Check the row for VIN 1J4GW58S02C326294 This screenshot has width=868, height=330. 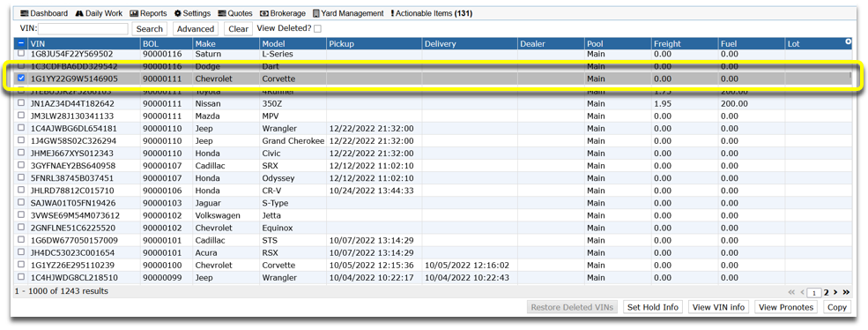pos(21,140)
